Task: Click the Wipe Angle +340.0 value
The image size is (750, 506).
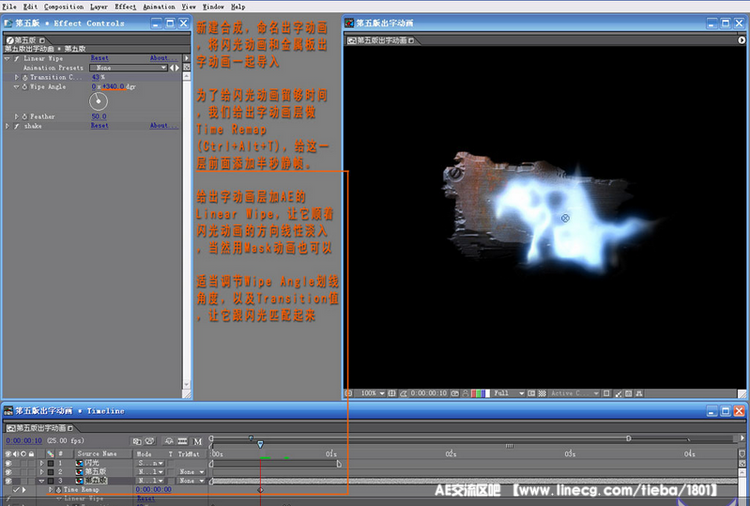Action: click(113, 87)
